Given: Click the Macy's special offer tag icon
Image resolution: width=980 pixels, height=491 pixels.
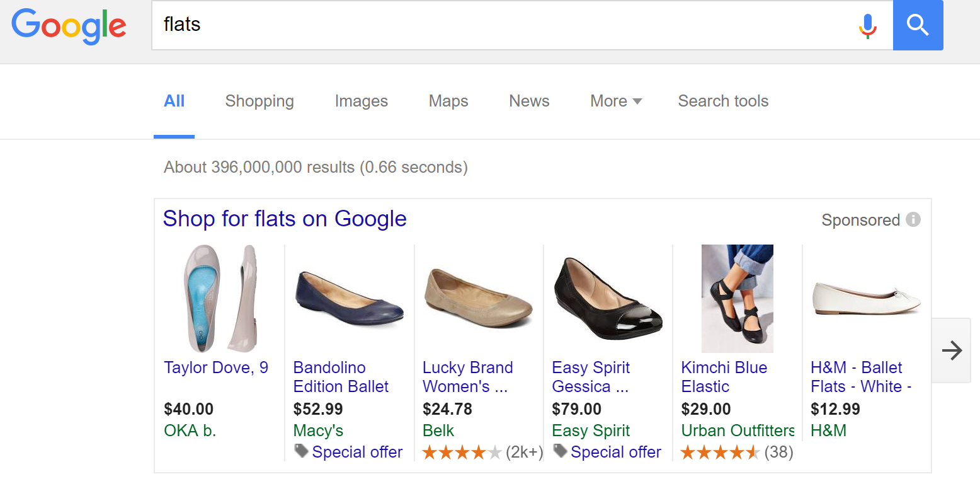Looking at the screenshot, I should (302, 451).
